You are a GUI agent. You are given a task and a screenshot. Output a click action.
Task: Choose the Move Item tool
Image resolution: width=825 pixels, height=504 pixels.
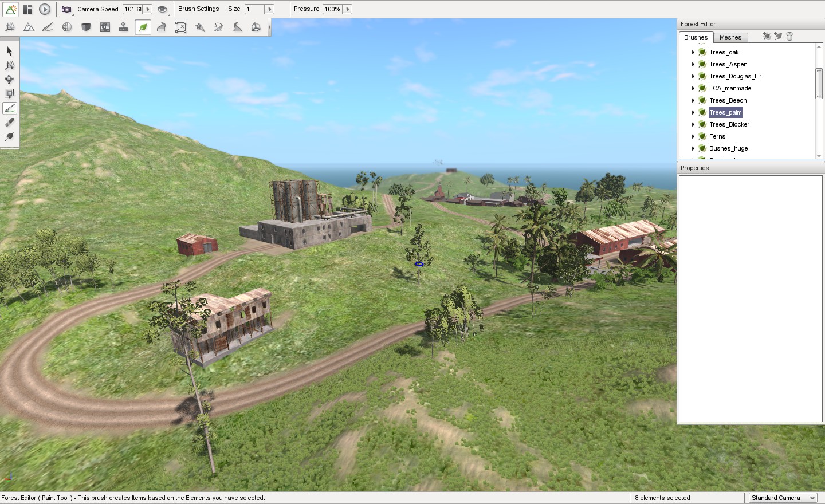click(9, 65)
